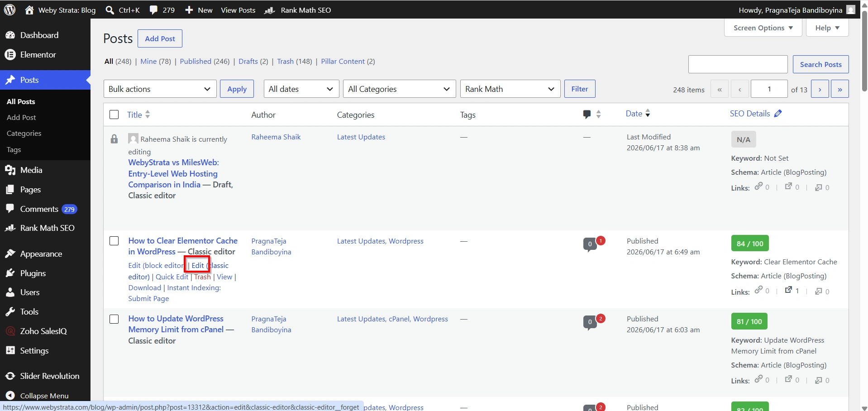
Task: Click the plus icon for New
Action: click(x=189, y=10)
